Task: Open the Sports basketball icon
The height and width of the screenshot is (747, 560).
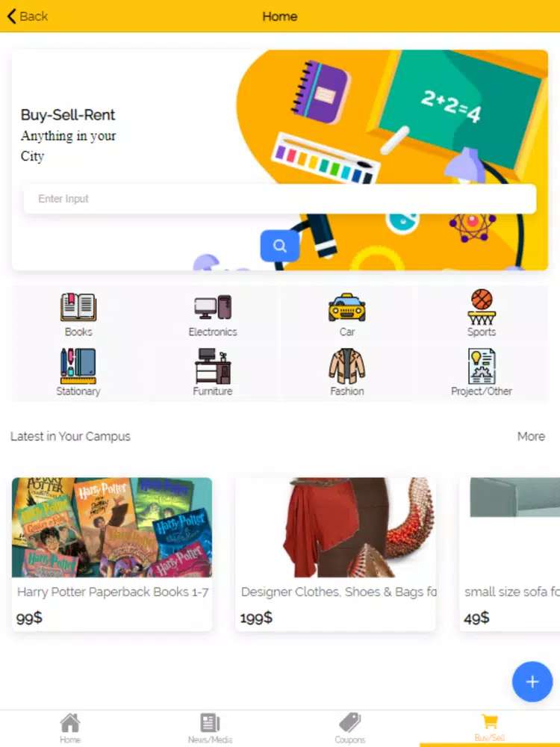Action: tap(482, 307)
